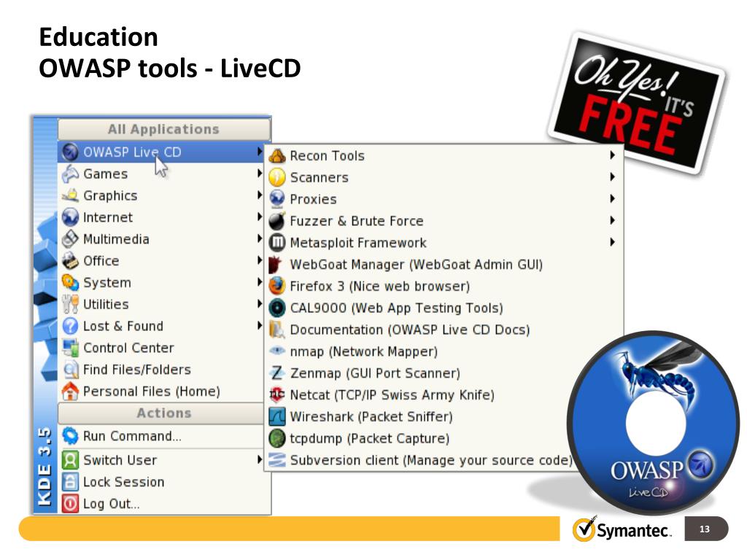Click the Proxies globe icon

276,199
